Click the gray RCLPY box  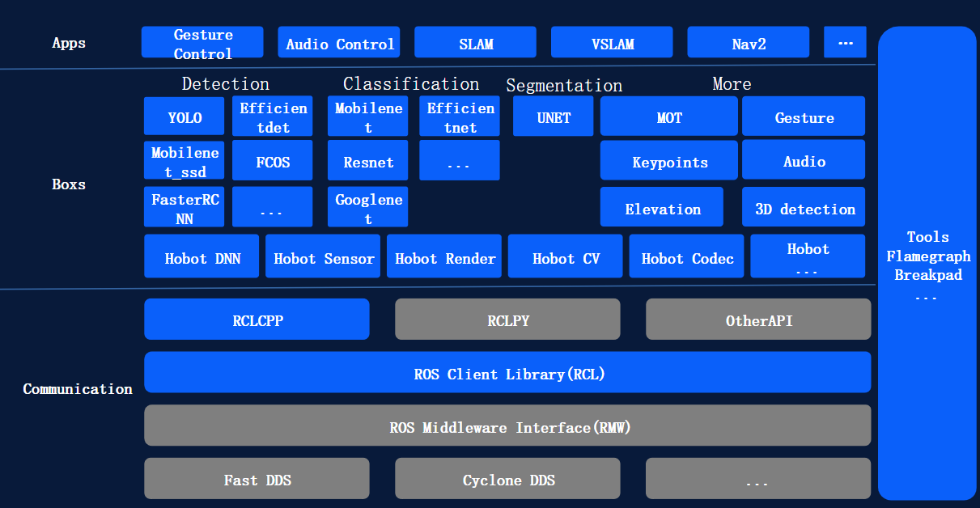508,320
